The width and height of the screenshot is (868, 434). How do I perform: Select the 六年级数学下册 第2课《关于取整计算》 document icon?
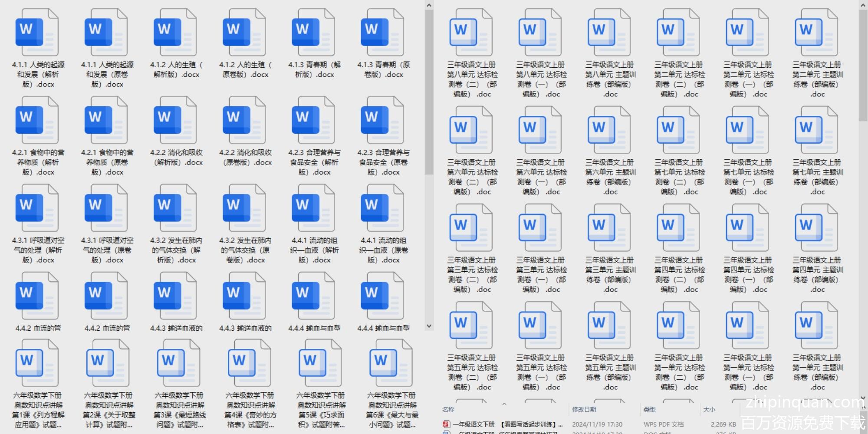[x=108, y=363]
